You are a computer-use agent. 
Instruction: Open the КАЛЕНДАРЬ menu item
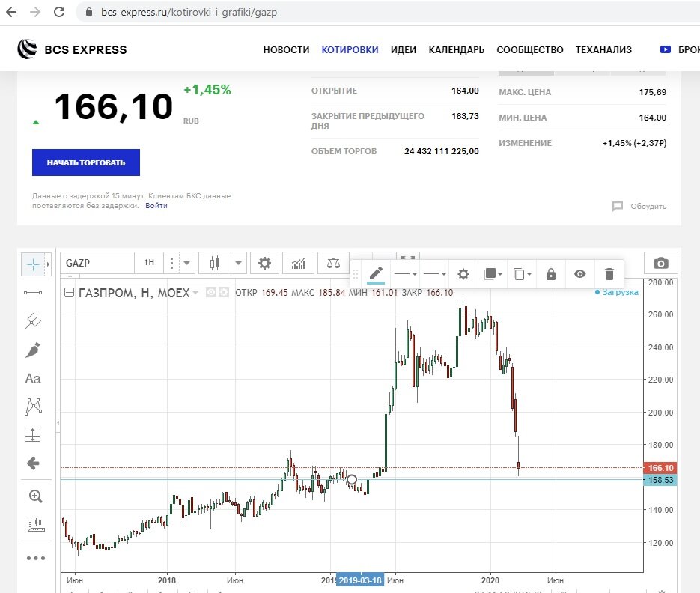pyautogui.click(x=456, y=50)
